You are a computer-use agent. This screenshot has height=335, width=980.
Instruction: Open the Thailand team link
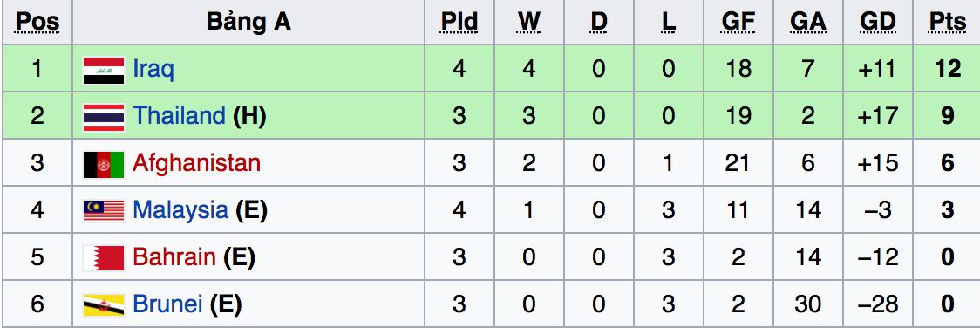coord(179,116)
